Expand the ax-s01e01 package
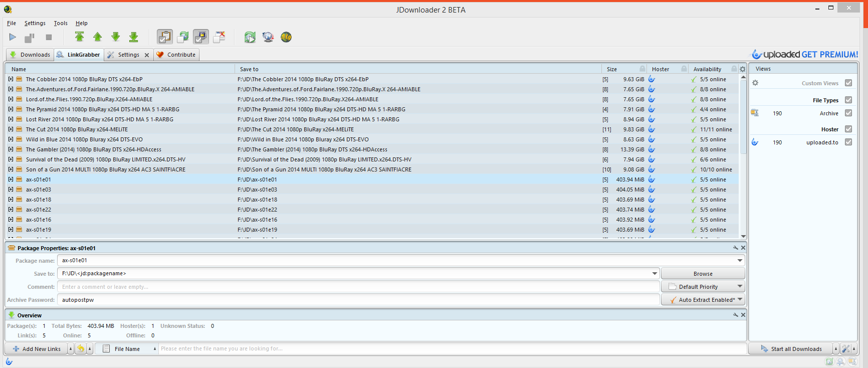The image size is (868, 368). click(11, 179)
